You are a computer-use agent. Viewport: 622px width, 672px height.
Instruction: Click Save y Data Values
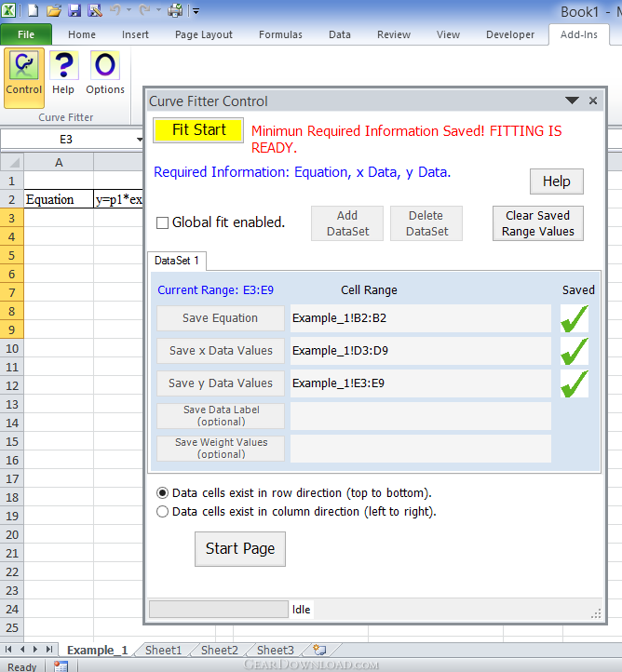(221, 383)
